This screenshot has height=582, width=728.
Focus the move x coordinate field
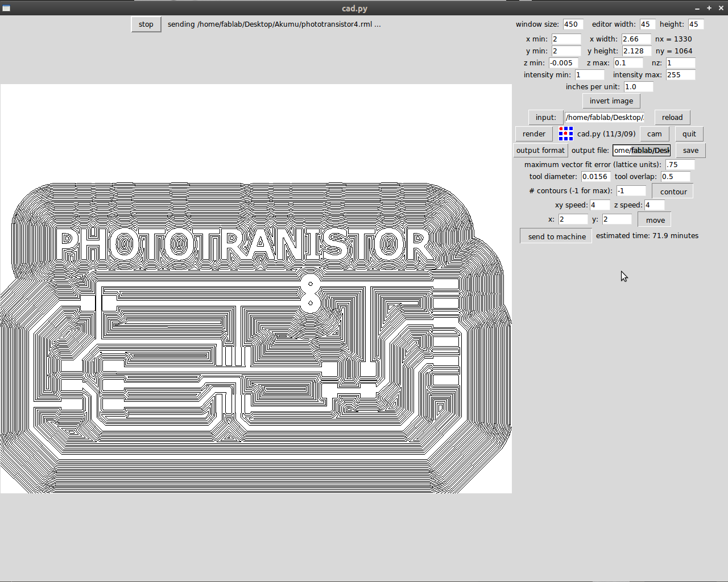click(573, 219)
